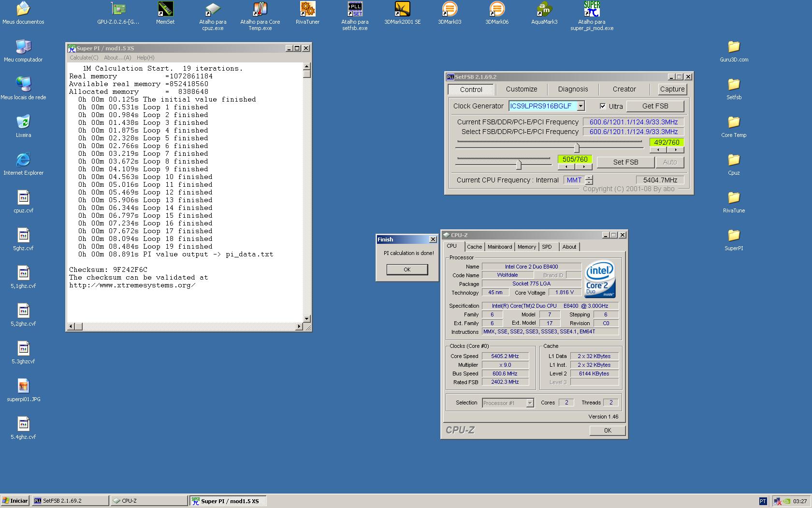Open the Mainboard tab in CPU-Z
The image size is (812, 508).
pyautogui.click(x=499, y=247)
